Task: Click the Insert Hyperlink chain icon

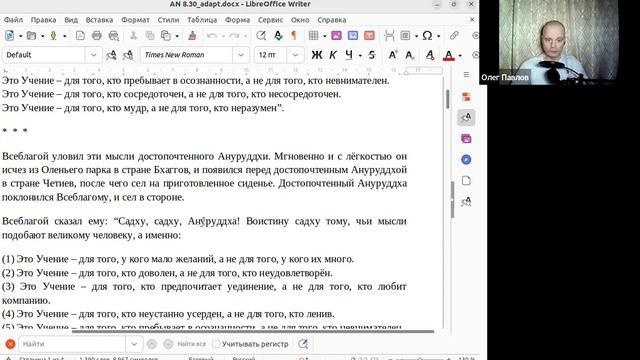Action: coord(454,36)
